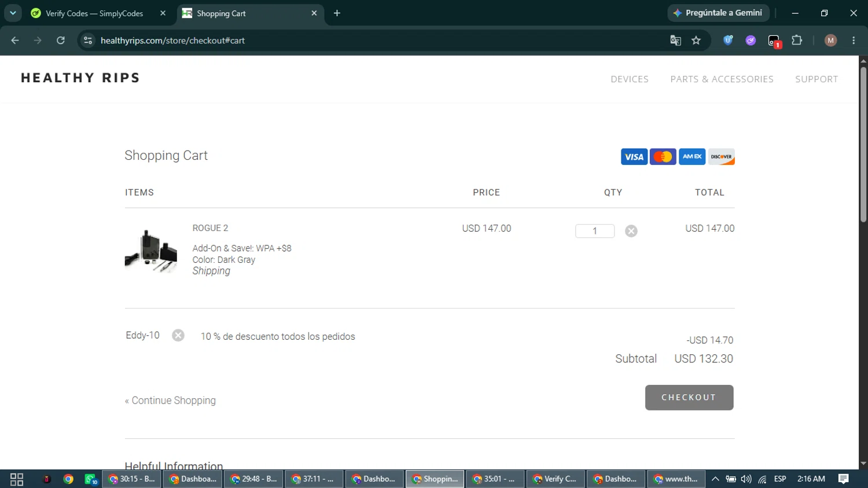The image size is (868, 488).
Task: Show hidden system tray icons
Action: pyautogui.click(x=715, y=479)
